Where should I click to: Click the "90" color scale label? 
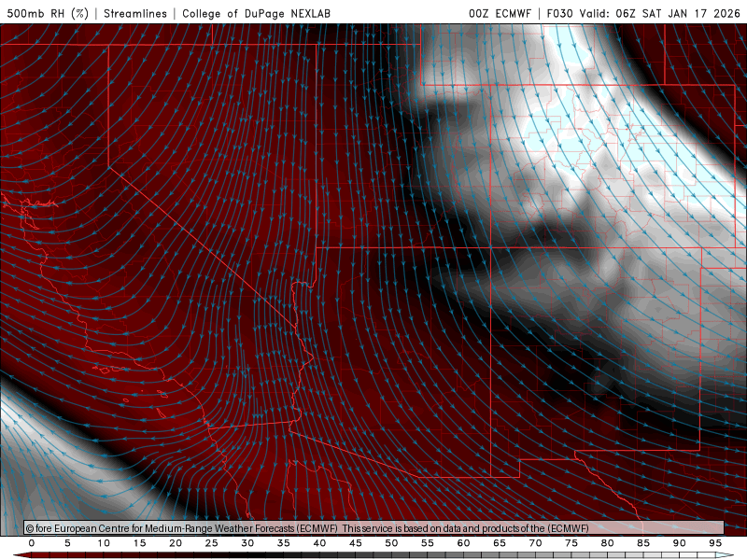679,543
